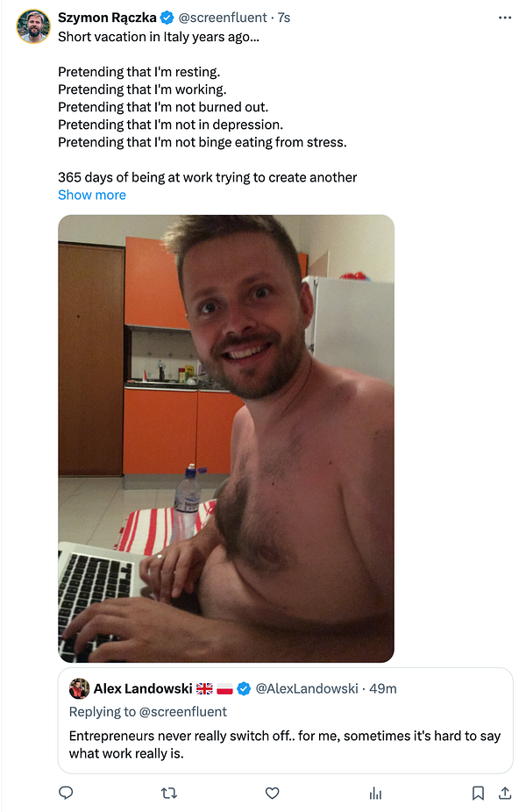Viewport: 526px width, 812px height.
Task: Click the 7s timestamp of the post
Action: [284, 18]
